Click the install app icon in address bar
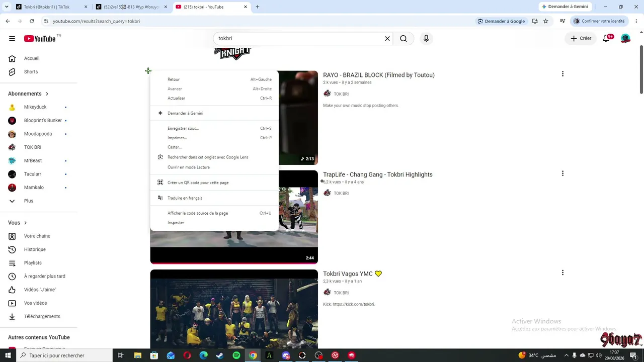The image size is (644, 362). (535, 21)
